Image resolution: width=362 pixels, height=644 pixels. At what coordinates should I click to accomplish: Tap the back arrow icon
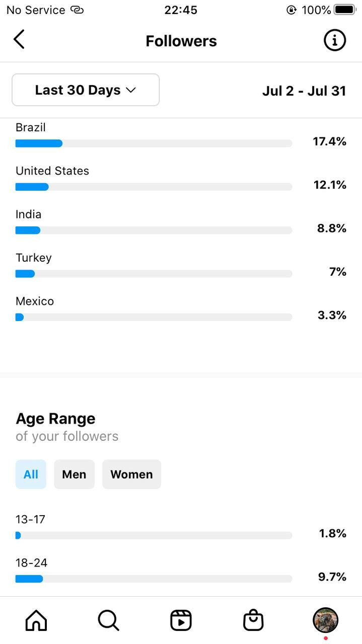point(19,39)
